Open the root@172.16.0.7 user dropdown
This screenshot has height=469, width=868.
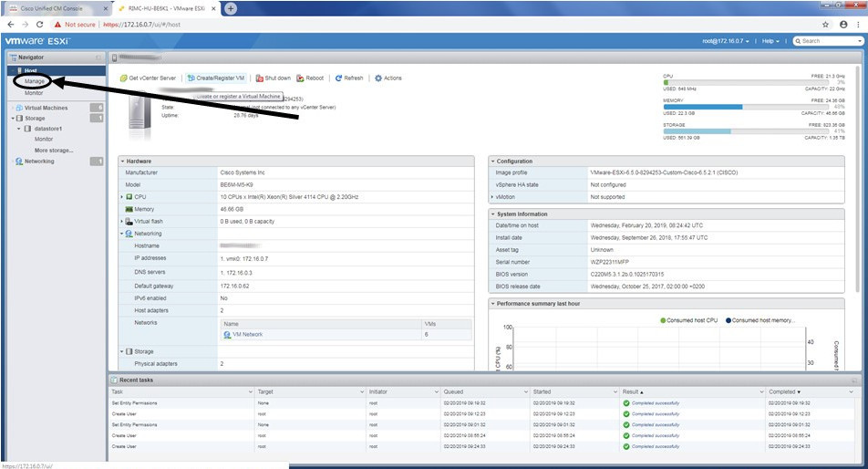726,41
